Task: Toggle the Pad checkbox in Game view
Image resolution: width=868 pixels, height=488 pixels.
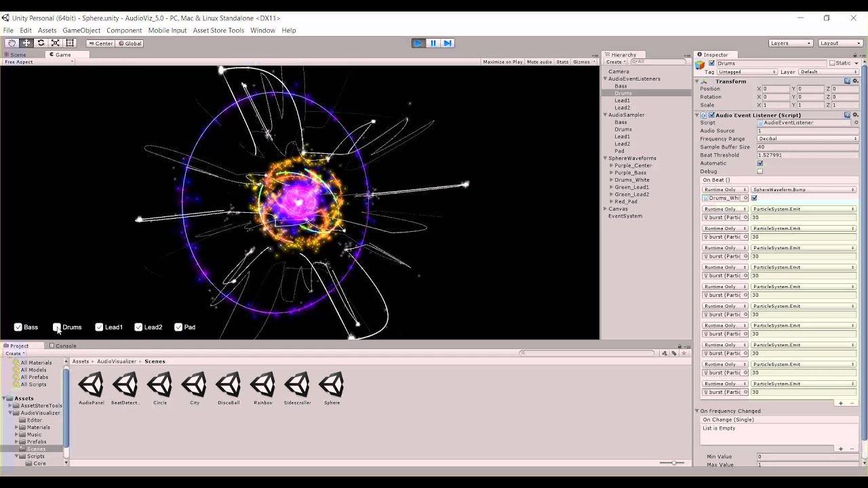Action: (x=178, y=327)
